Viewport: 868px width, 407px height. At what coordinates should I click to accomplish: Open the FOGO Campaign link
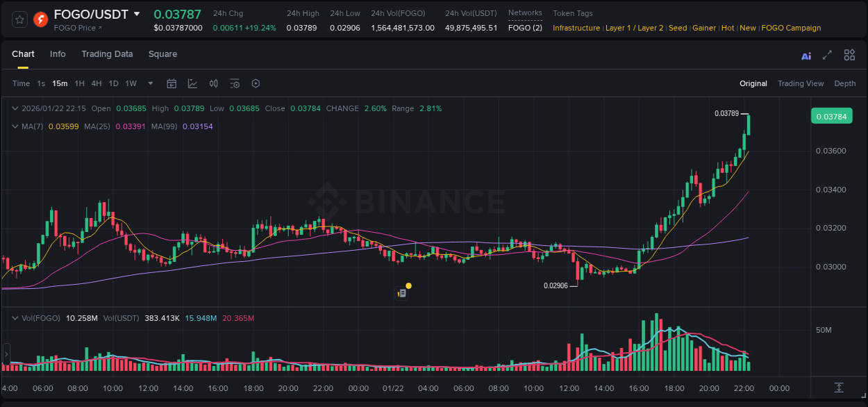coord(791,28)
